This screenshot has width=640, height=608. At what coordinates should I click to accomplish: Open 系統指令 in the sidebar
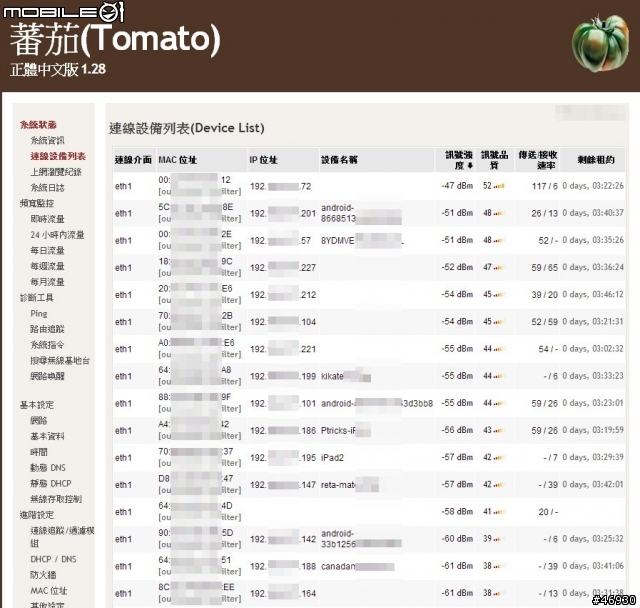pyautogui.click(x=47, y=345)
